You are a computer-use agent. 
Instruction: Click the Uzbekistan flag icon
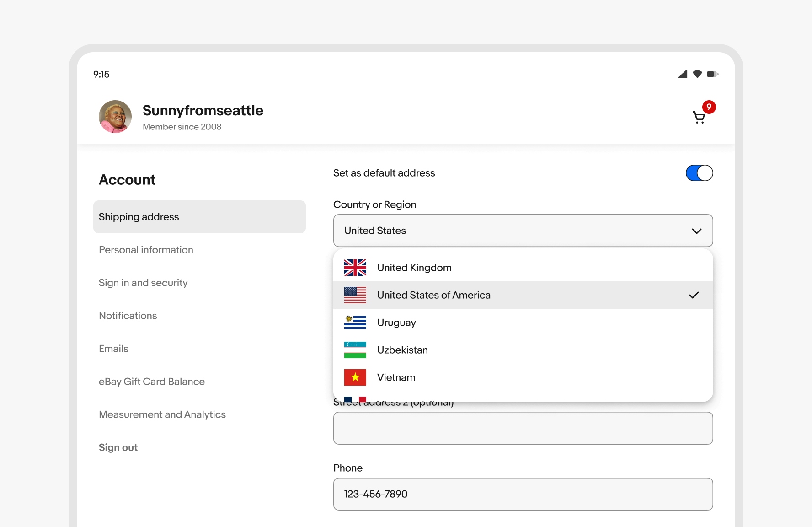[x=355, y=350]
